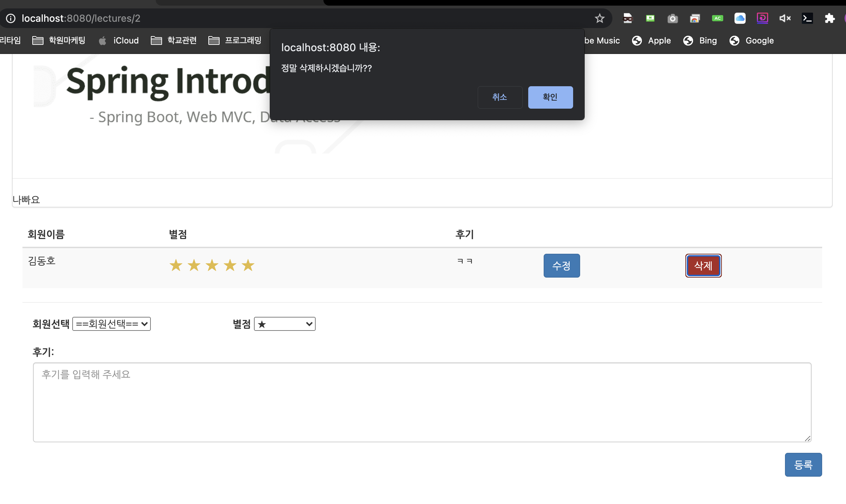
Task: Click the green AC extension icon
Action: point(717,18)
